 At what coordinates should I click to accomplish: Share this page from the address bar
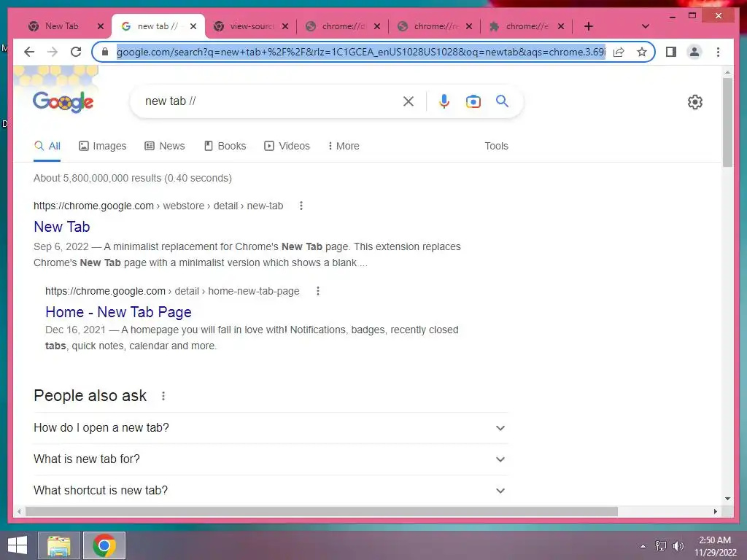click(619, 52)
